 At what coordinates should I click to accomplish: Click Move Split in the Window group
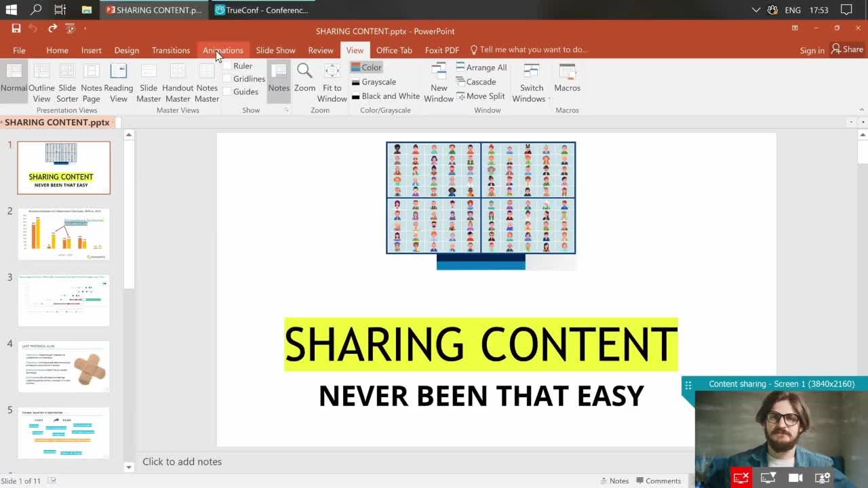(481, 96)
